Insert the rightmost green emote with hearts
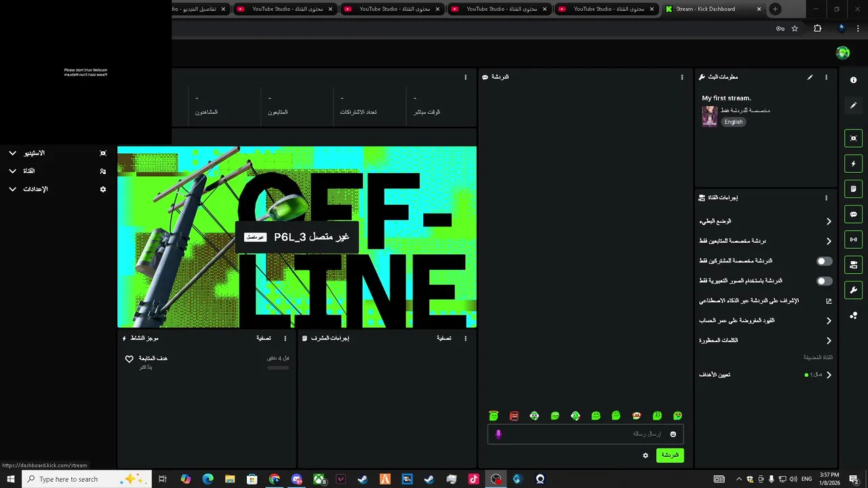Screen dimensions: 868x488 pyautogui.click(x=677, y=416)
